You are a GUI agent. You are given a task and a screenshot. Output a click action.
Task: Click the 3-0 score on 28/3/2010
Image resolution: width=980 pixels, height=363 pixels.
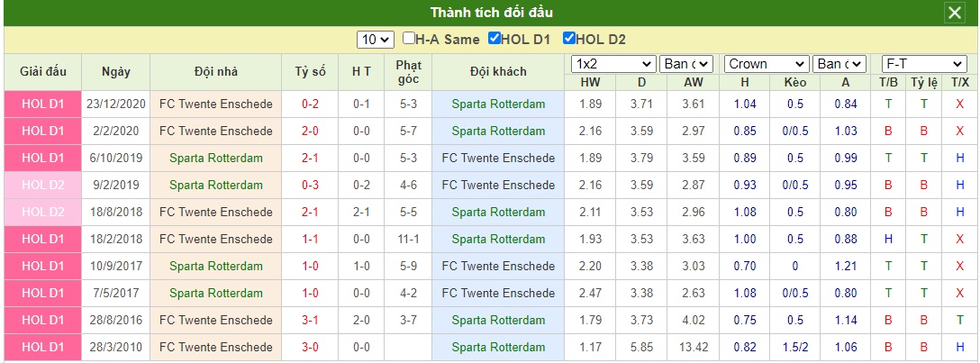pos(310,347)
